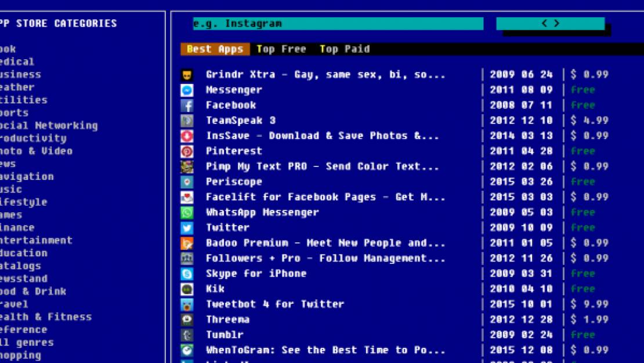Choose the Utilities category
This screenshot has height=363, width=644.
(23, 100)
